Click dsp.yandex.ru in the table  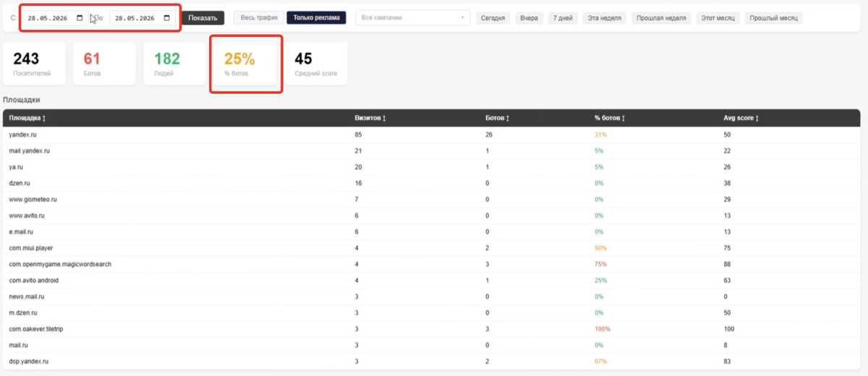pos(28,361)
